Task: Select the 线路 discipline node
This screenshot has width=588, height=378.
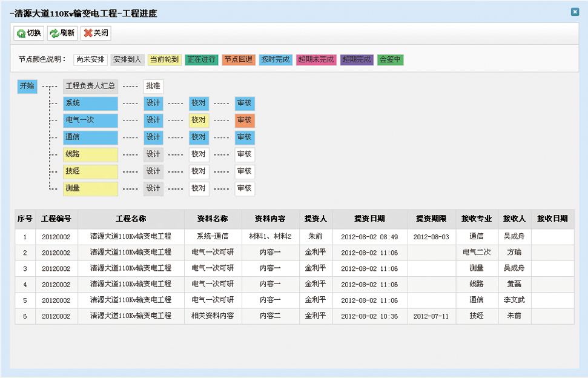Action: click(90, 154)
